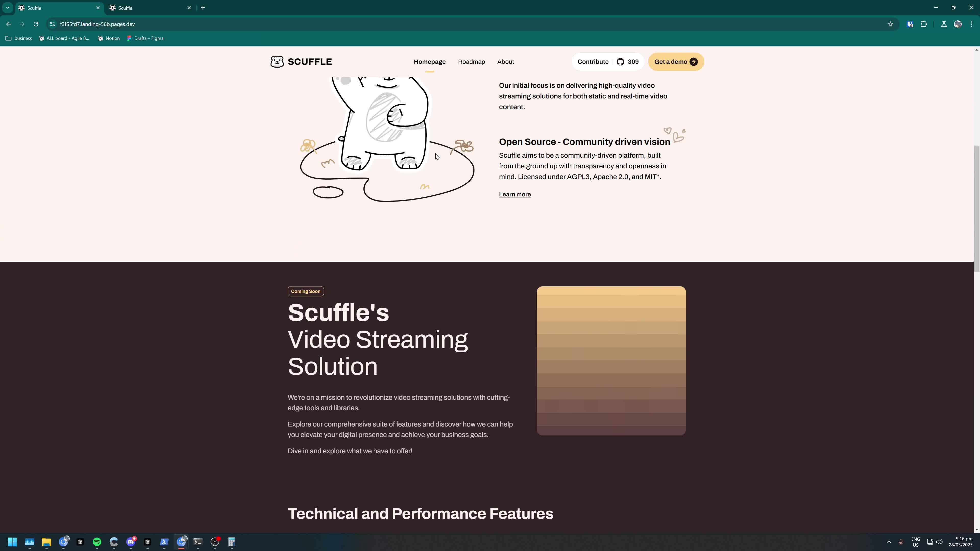Switch to the second Scuffle tab
980x551 pixels.
[150, 8]
